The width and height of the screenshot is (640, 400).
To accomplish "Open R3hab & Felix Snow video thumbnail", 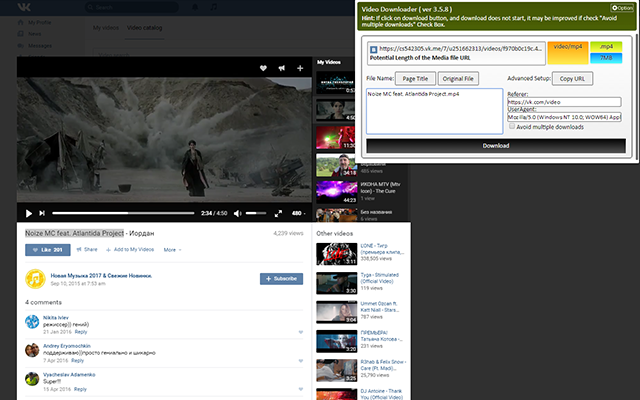I will (x=337, y=371).
